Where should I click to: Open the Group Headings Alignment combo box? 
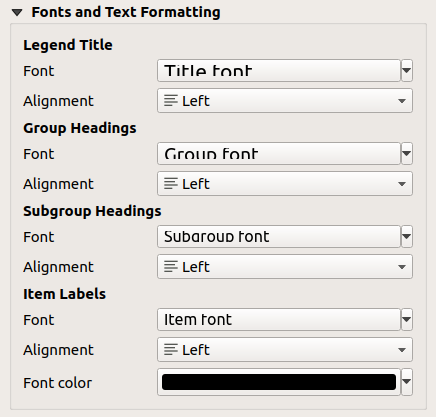pos(285,184)
